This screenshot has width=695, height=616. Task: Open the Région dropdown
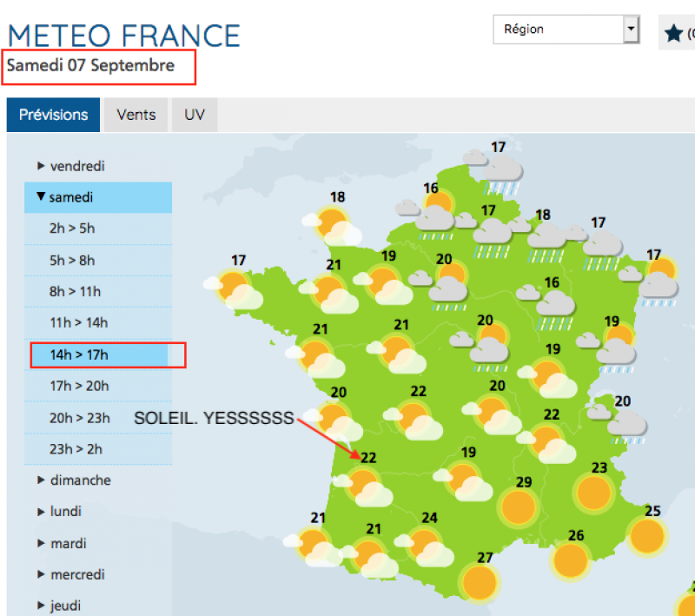coord(566,30)
